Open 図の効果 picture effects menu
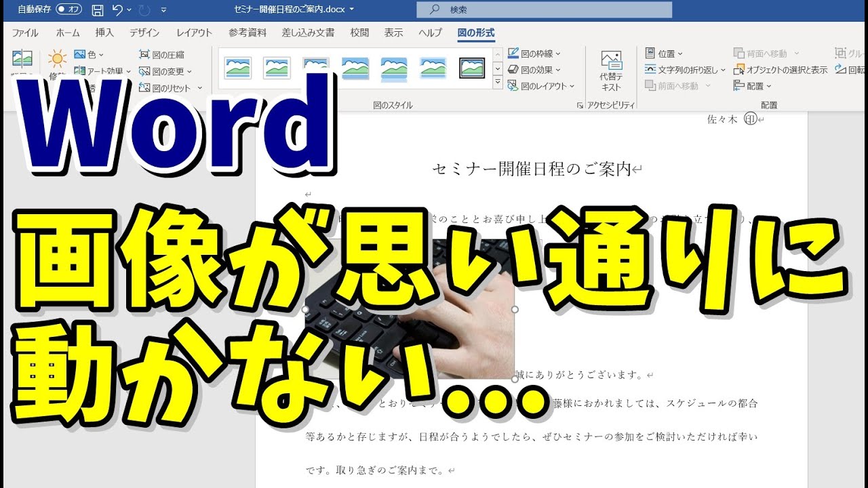 point(535,70)
